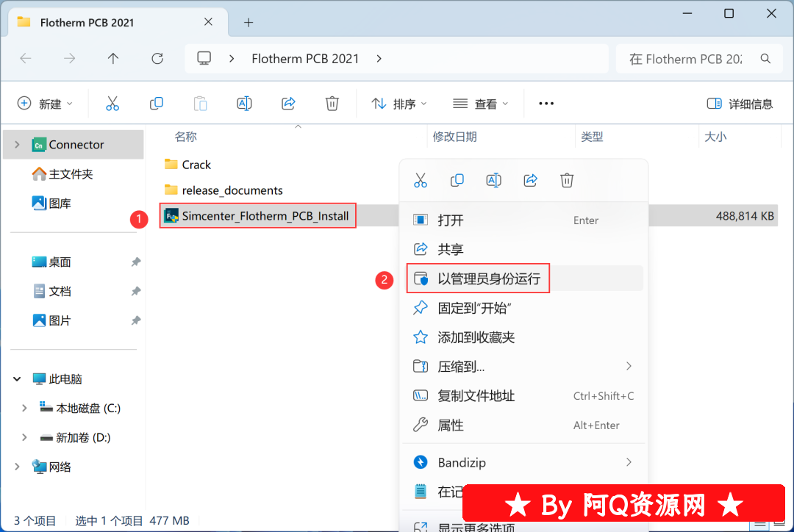794x532 pixels.
Task: Go forward with the right arrow
Action: (x=69, y=59)
